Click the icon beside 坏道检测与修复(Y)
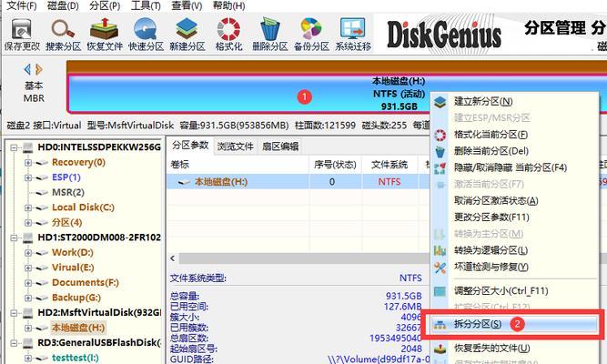 coord(440,268)
